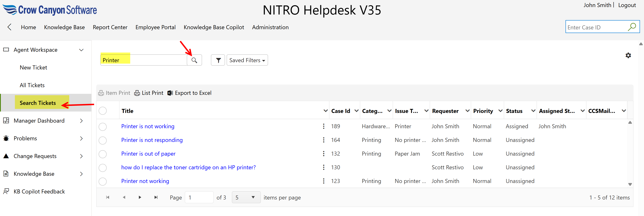Go to next page of results
The width and height of the screenshot is (644, 216).
(x=140, y=197)
